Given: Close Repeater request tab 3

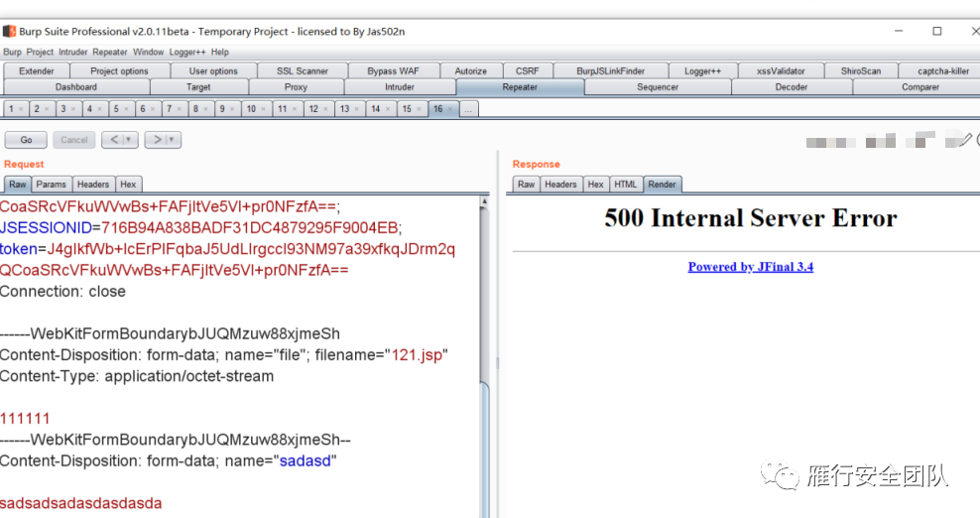Looking at the screenshot, I should [73, 109].
